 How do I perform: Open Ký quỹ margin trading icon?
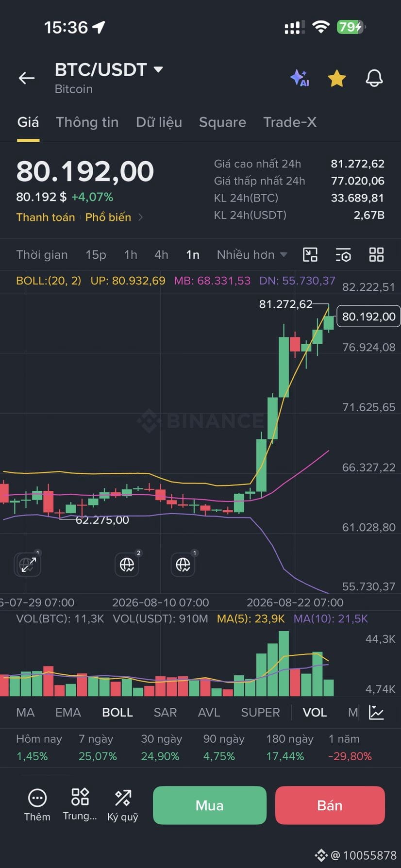point(123,805)
